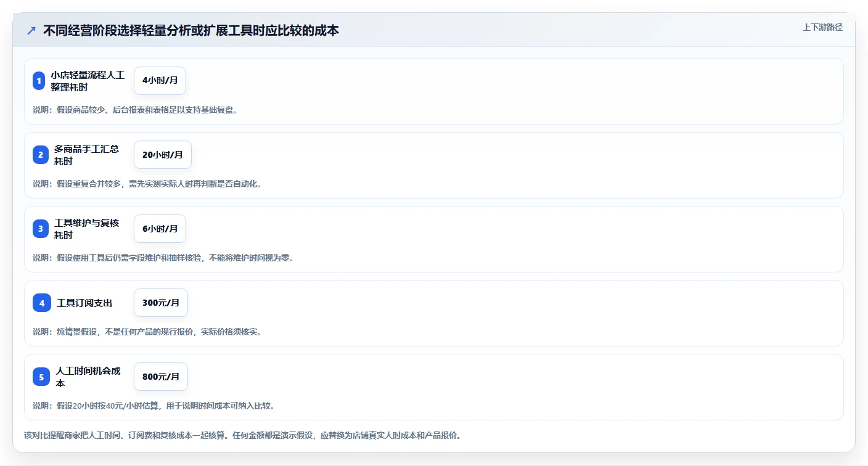Click the number 3 badge
The width and height of the screenshot is (868, 466).
41,229
